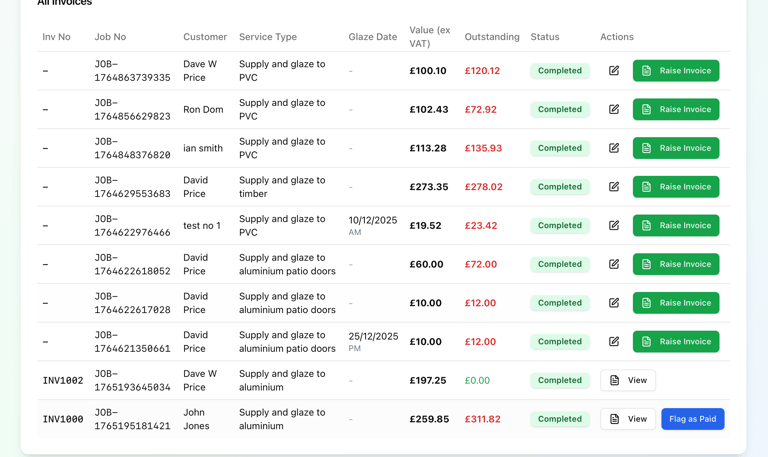Click the edit icon for test no 1's job
This screenshot has height=457, width=768.
(614, 226)
